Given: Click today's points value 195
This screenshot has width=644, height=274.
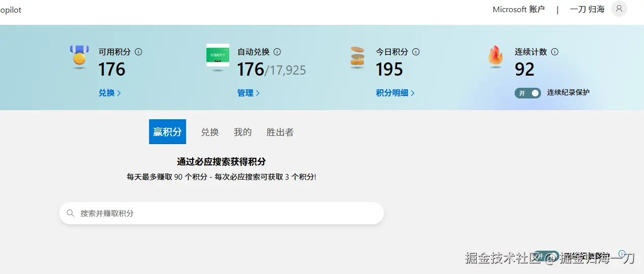Looking at the screenshot, I should [389, 70].
